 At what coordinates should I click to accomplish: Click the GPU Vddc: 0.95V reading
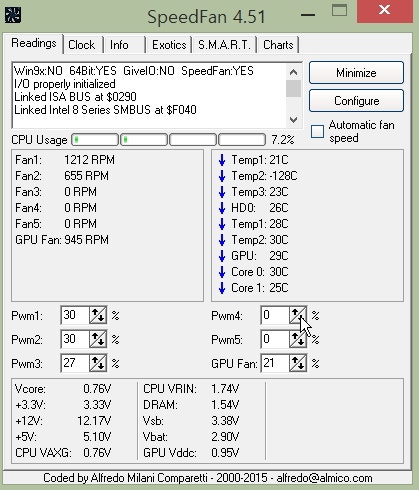[x=191, y=453]
